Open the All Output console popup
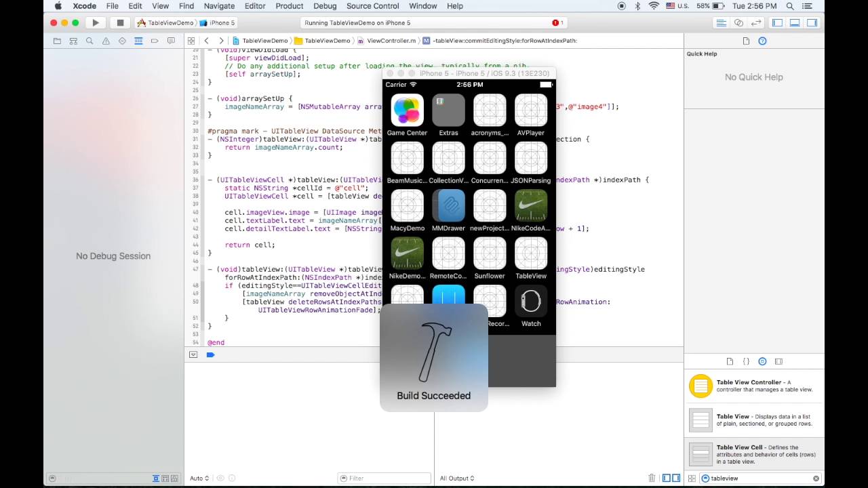The width and height of the screenshot is (868, 488). point(457,478)
